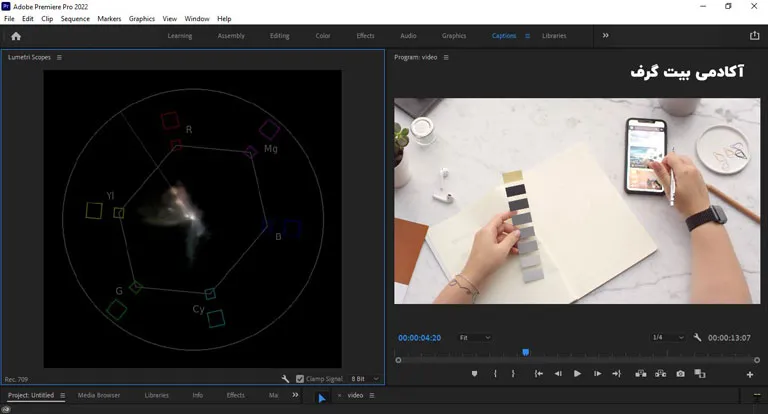The image size is (768, 414).
Task: Open the Fit zoom level dropdown
Action: [x=475, y=338]
